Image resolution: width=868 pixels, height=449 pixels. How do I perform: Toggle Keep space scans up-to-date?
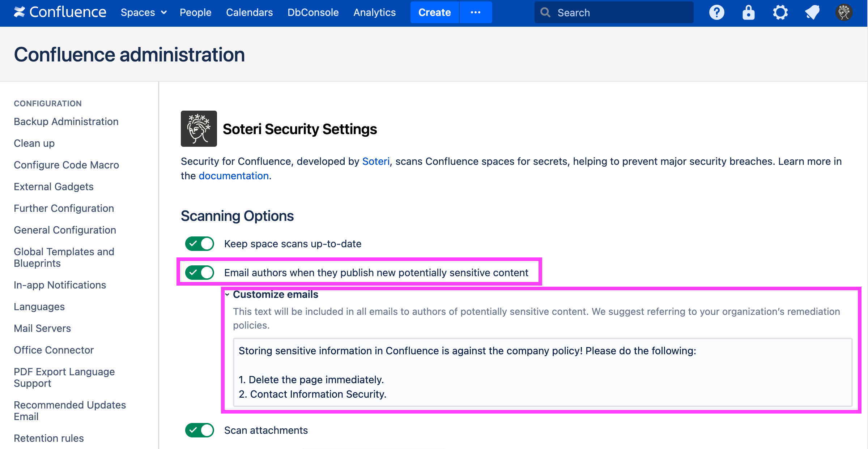[200, 244]
